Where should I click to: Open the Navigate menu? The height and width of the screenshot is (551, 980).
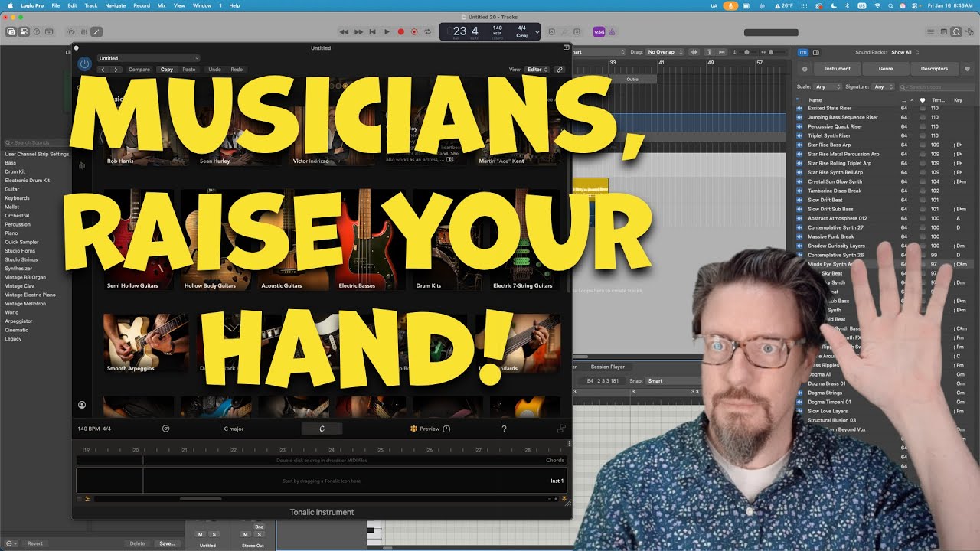click(x=116, y=5)
